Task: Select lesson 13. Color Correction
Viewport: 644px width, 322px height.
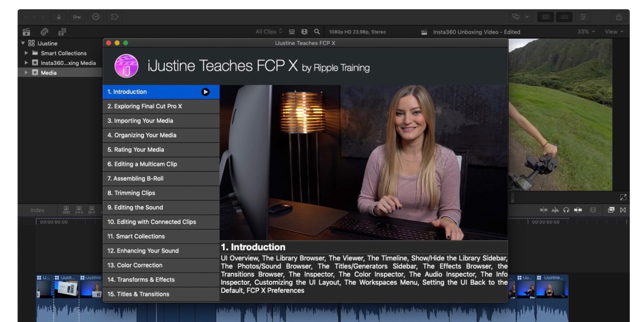Action: 135,265
